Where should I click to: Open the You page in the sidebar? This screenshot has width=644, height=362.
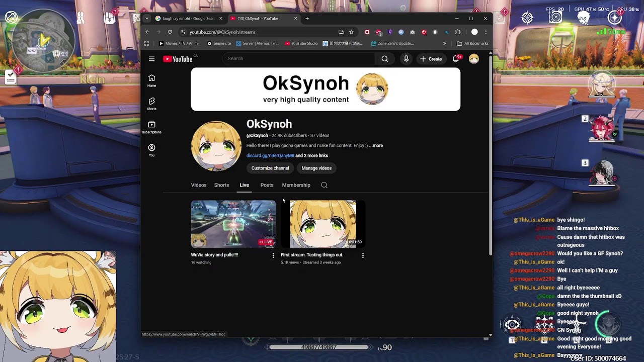(151, 150)
